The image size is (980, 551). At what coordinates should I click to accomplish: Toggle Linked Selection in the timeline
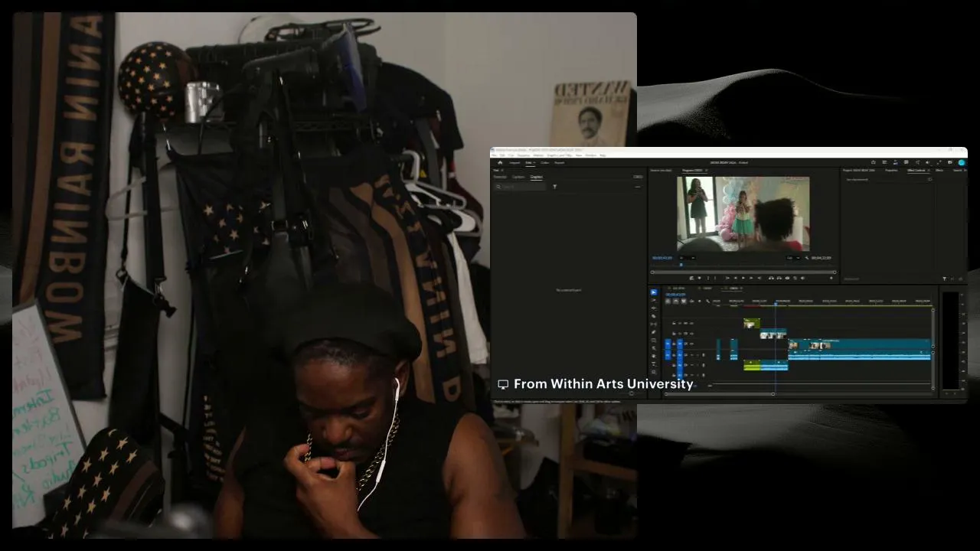[683, 301]
